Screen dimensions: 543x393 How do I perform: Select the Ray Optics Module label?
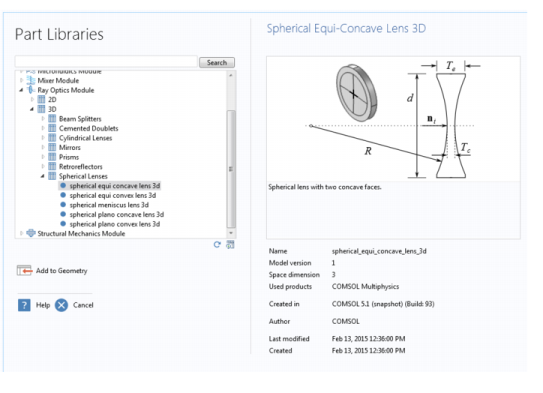[x=66, y=90]
